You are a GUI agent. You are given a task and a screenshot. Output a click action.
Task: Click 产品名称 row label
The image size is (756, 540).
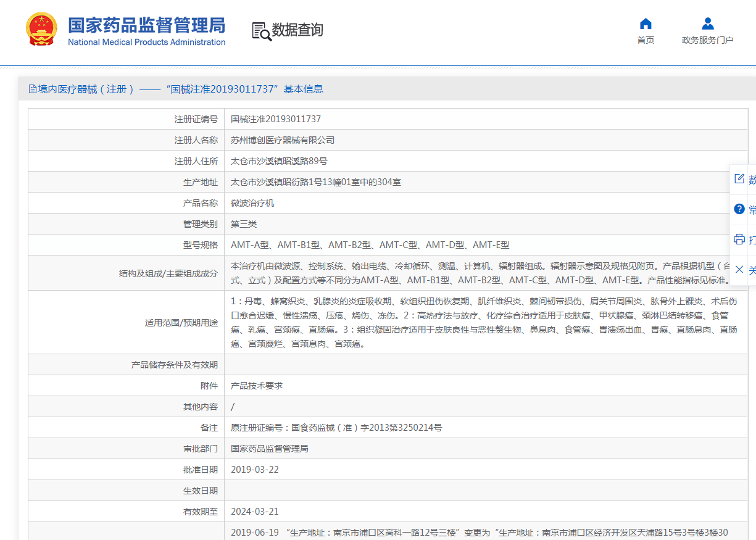(x=201, y=203)
